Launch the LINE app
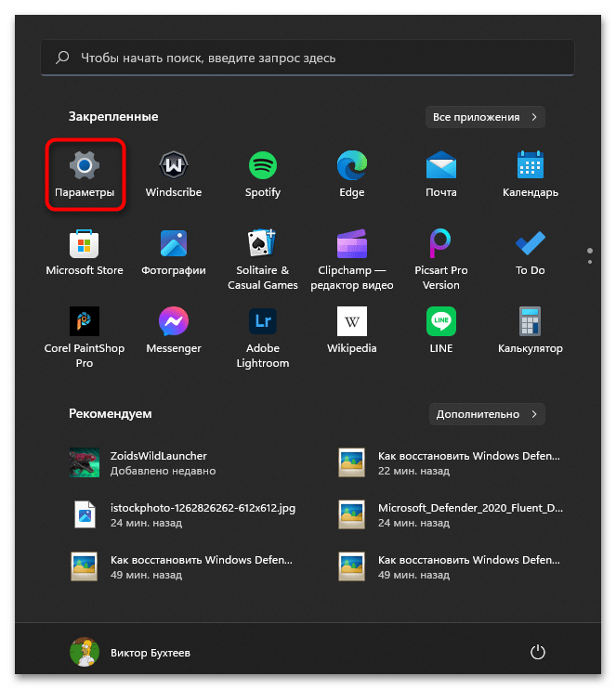Viewport: 616px width, 689px height. click(x=441, y=331)
